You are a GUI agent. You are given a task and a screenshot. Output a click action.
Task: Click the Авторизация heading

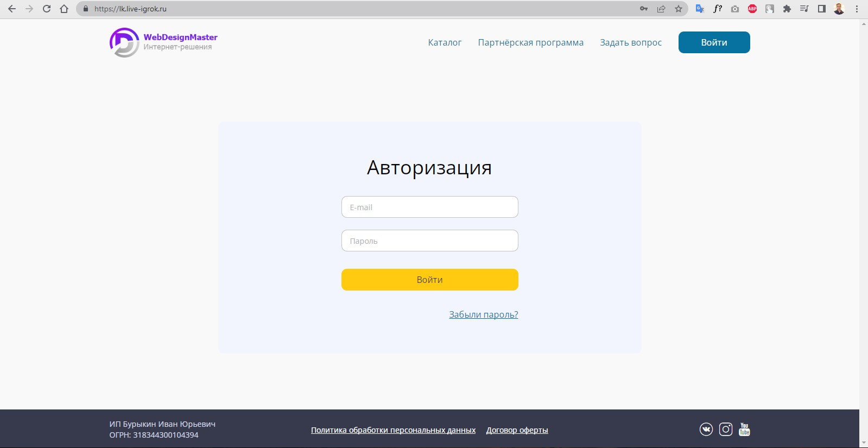click(x=429, y=168)
